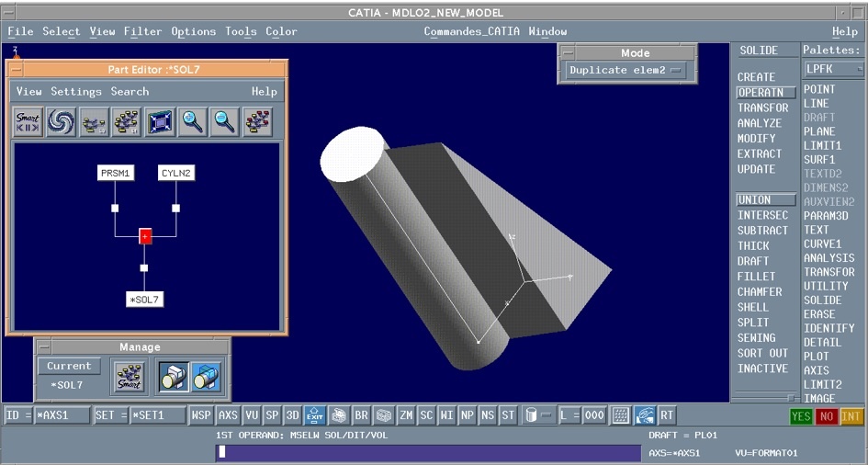Toggle the AXS button in bottom bar
Viewport: 868px width, 465px height.
[228, 415]
